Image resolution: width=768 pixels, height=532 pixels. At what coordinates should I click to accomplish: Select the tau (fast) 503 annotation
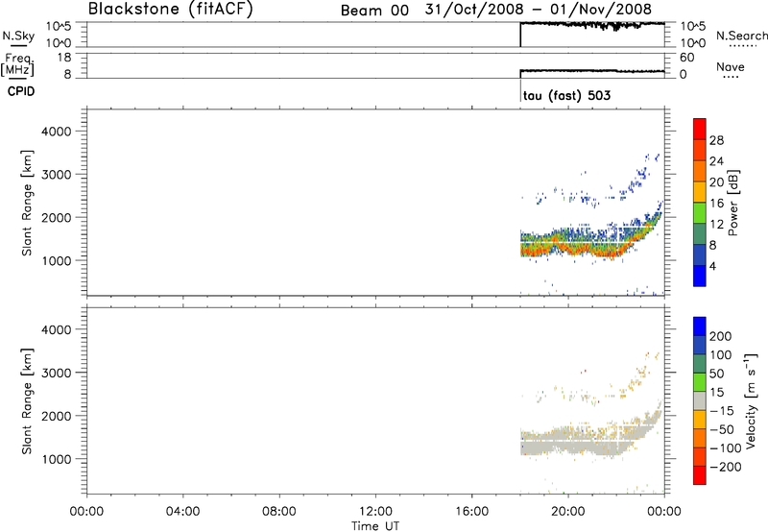tap(566, 95)
